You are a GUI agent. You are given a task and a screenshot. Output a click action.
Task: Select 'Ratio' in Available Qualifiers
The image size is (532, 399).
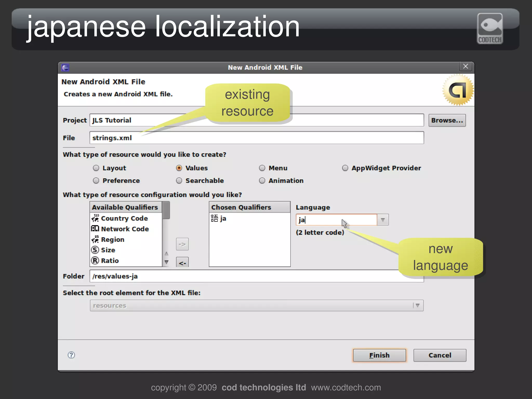pos(126,260)
